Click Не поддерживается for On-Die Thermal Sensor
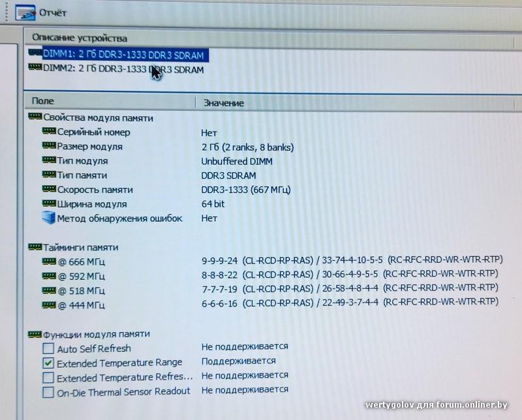The width and height of the screenshot is (522, 420). coord(245,389)
